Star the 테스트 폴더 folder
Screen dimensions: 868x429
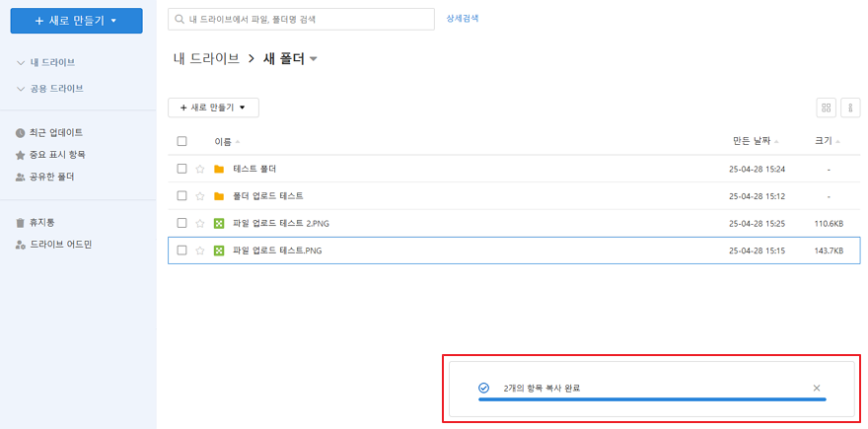[x=200, y=169]
